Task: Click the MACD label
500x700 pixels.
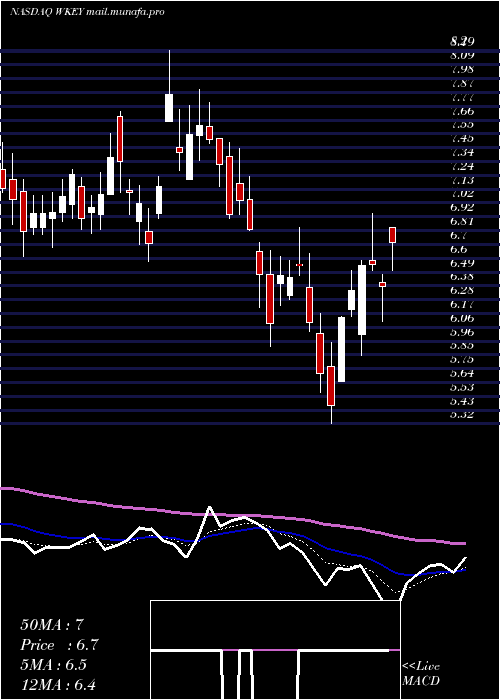Action: [421, 681]
